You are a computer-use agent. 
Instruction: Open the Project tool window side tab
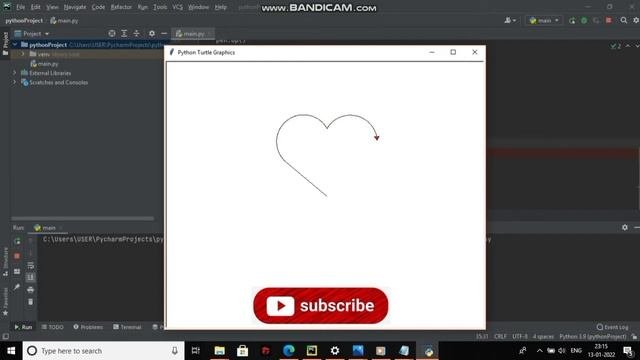[x=5, y=43]
